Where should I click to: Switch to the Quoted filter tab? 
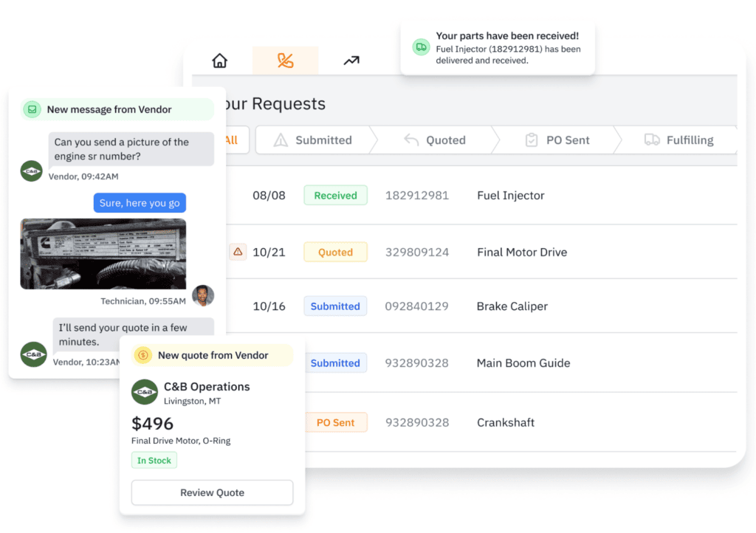click(436, 140)
